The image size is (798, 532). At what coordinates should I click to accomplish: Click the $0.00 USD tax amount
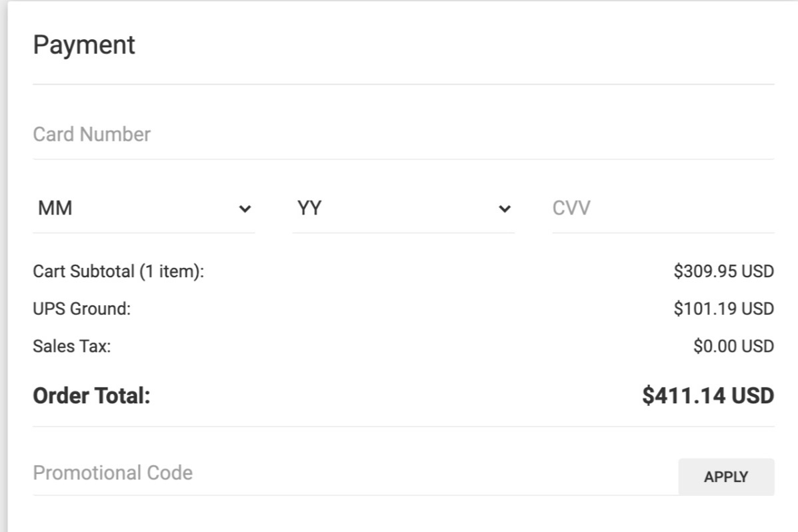tap(733, 347)
